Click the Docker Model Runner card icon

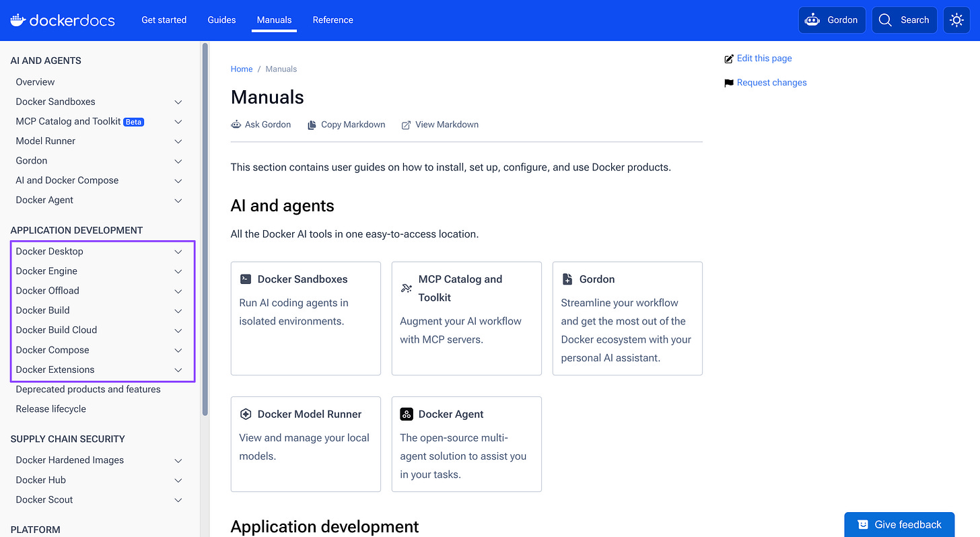pyautogui.click(x=246, y=414)
